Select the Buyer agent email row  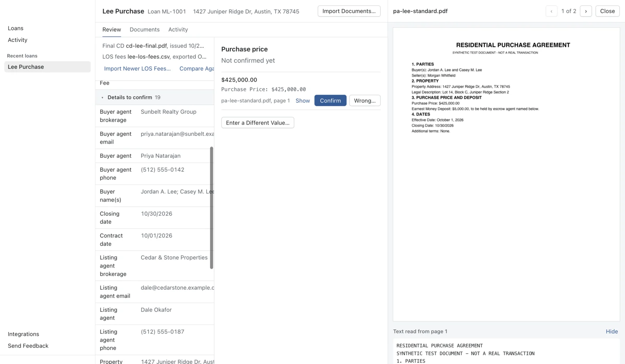coord(155,138)
